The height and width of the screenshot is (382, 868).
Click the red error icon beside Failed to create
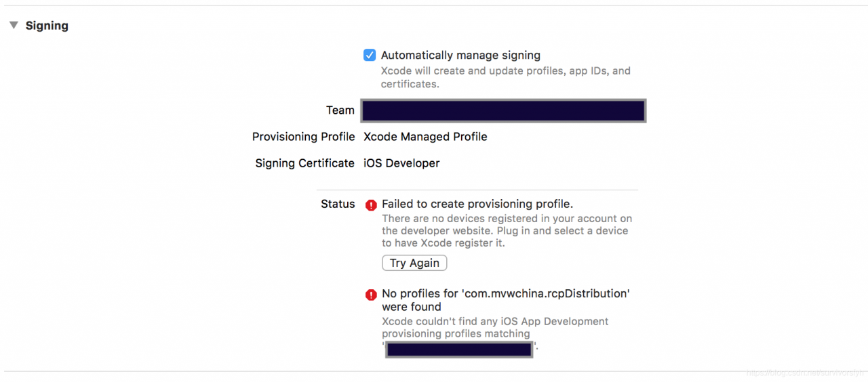371,205
